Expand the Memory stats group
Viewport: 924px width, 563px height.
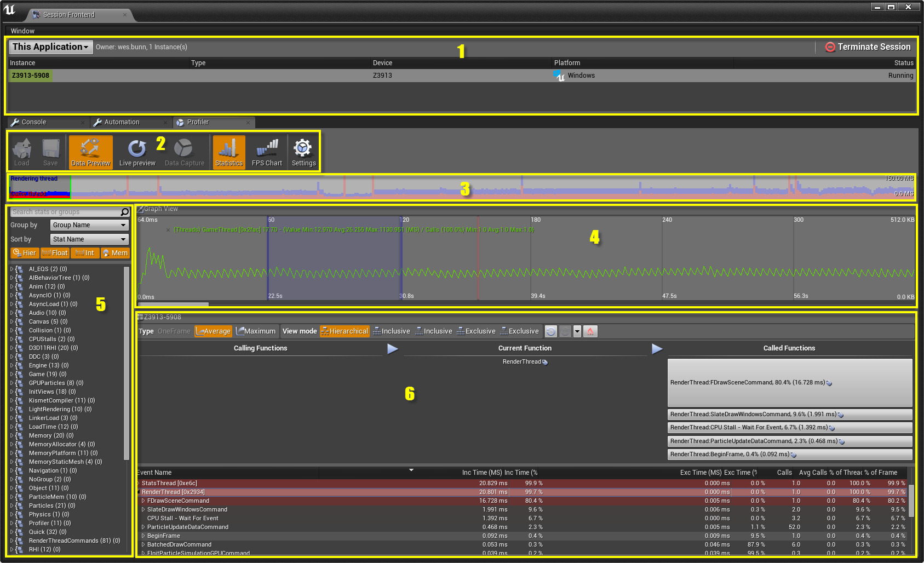[x=12, y=436]
